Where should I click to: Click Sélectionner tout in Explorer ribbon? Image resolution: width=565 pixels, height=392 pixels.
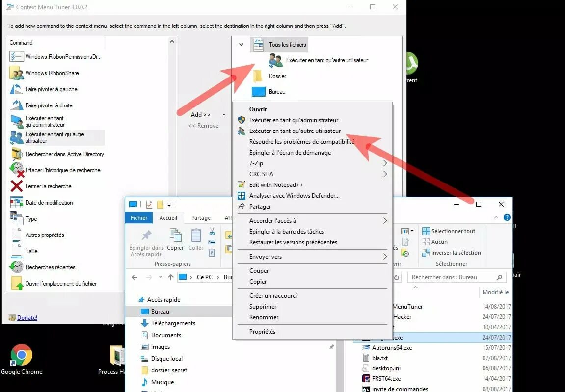coord(449,231)
